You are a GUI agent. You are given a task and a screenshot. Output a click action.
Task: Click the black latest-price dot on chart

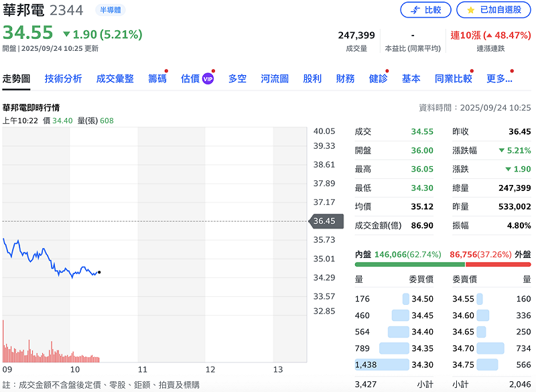[x=99, y=272]
